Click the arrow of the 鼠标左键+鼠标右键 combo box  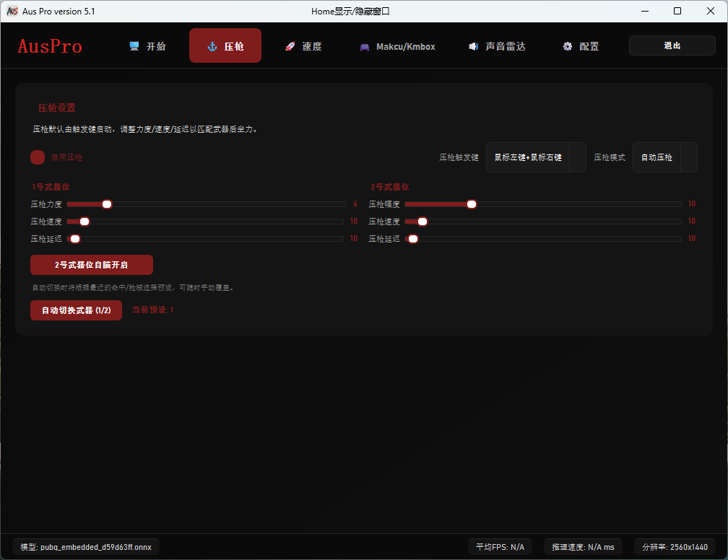click(x=577, y=157)
